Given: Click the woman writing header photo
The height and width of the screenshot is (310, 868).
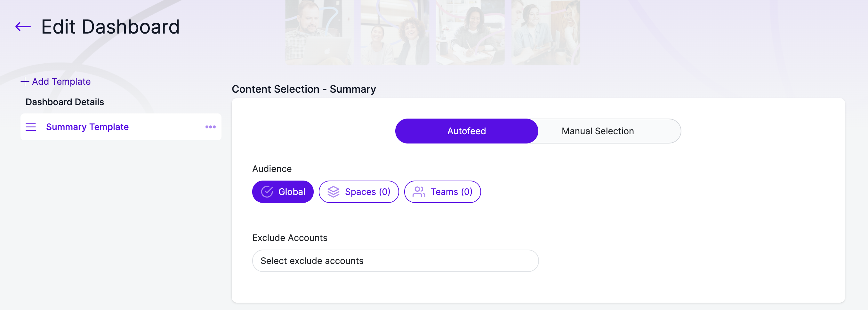Looking at the screenshot, I should coord(470,32).
